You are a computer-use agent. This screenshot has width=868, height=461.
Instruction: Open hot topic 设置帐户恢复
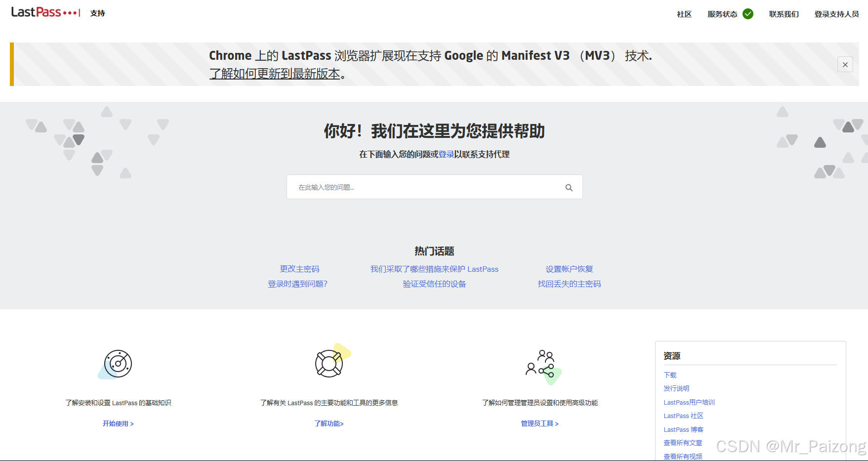569,269
